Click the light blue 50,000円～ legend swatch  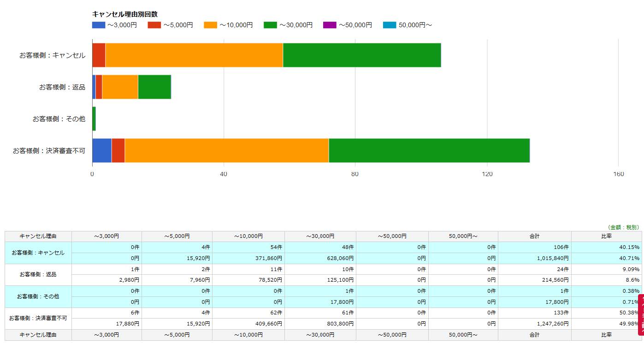coord(390,25)
